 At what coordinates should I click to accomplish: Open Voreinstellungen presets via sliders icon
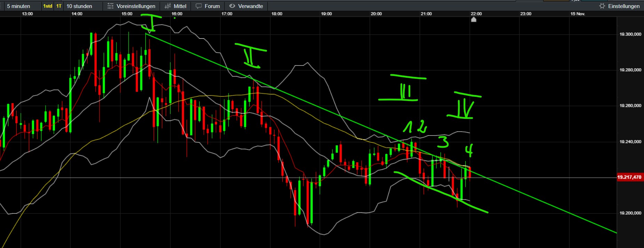coord(131,6)
